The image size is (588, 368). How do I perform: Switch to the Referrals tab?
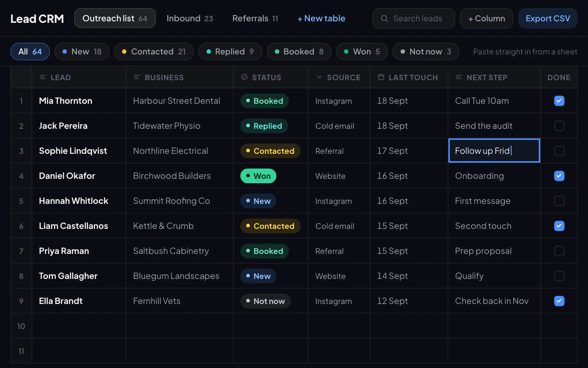click(x=255, y=18)
